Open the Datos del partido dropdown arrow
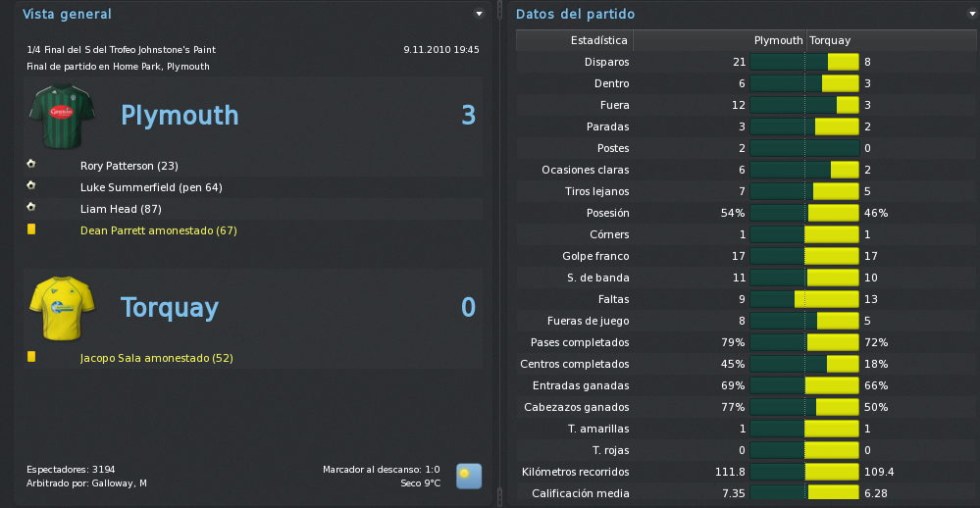The width and height of the screenshot is (980, 508). 972,14
